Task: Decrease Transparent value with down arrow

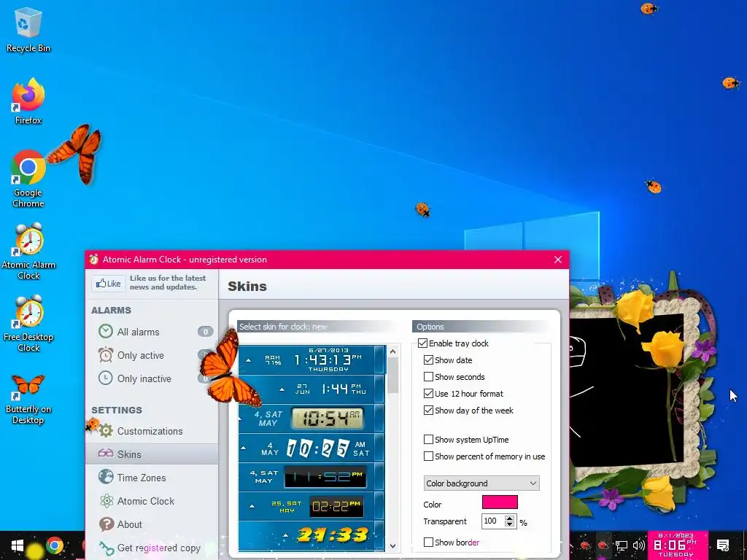Action: point(510,524)
